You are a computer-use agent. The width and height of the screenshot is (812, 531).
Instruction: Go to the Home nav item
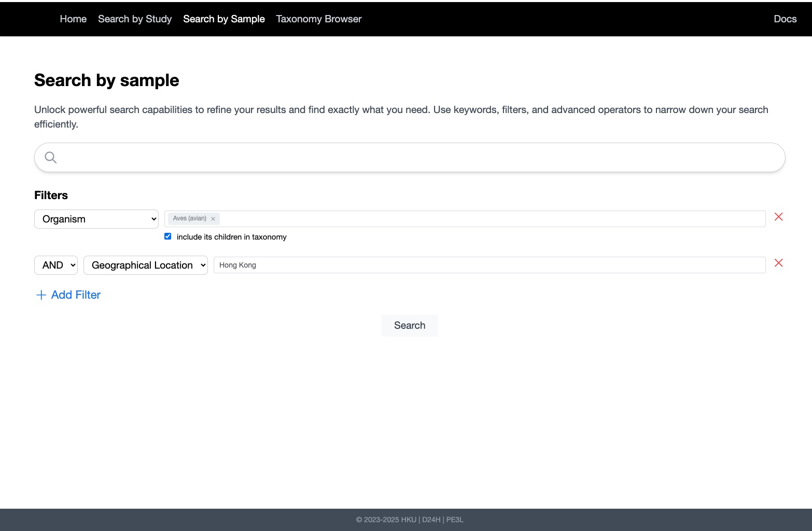(73, 19)
